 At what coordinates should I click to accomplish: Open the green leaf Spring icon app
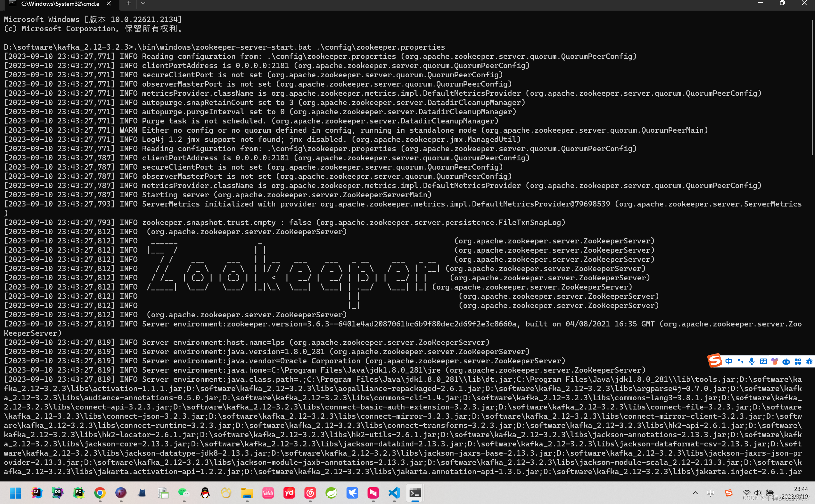pyautogui.click(x=331, y=493)
